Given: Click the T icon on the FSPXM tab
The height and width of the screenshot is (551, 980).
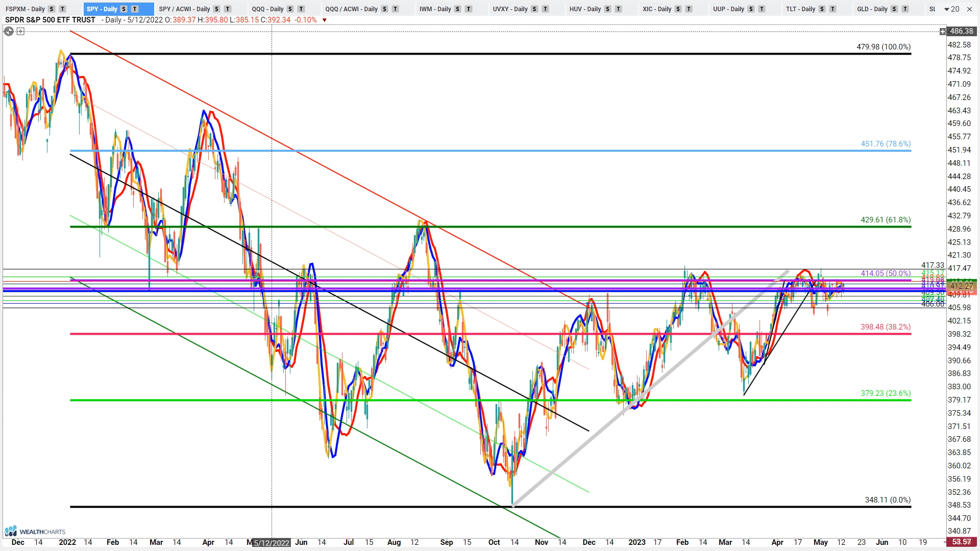Looking at the screenshot, I should tap(62, 9).
